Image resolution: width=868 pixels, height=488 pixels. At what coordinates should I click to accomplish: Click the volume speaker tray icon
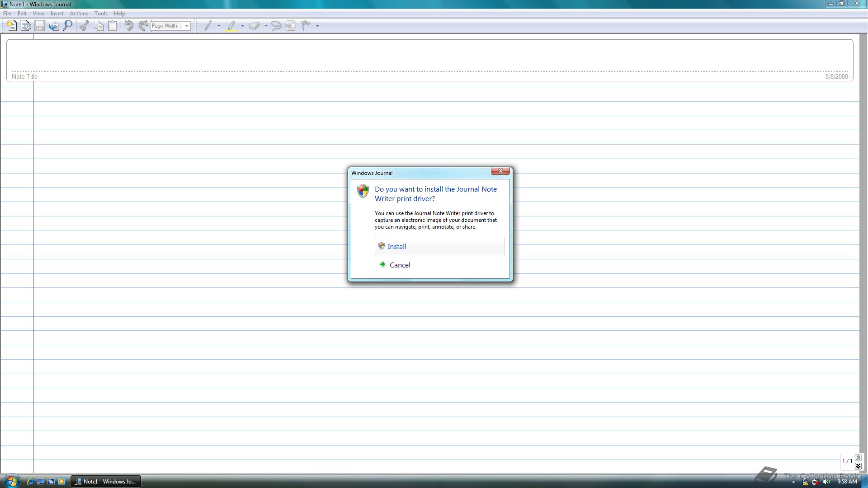click(x=826, y=482)
